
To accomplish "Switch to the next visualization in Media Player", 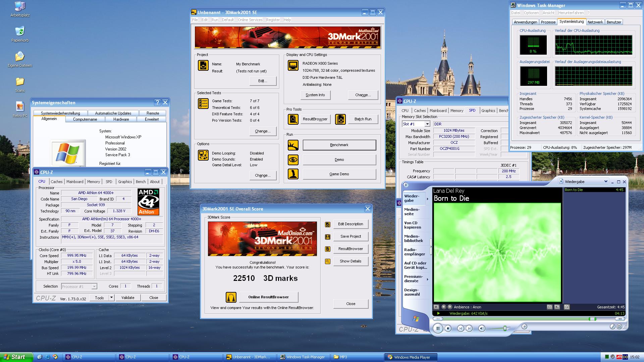I will click(450, 307).
